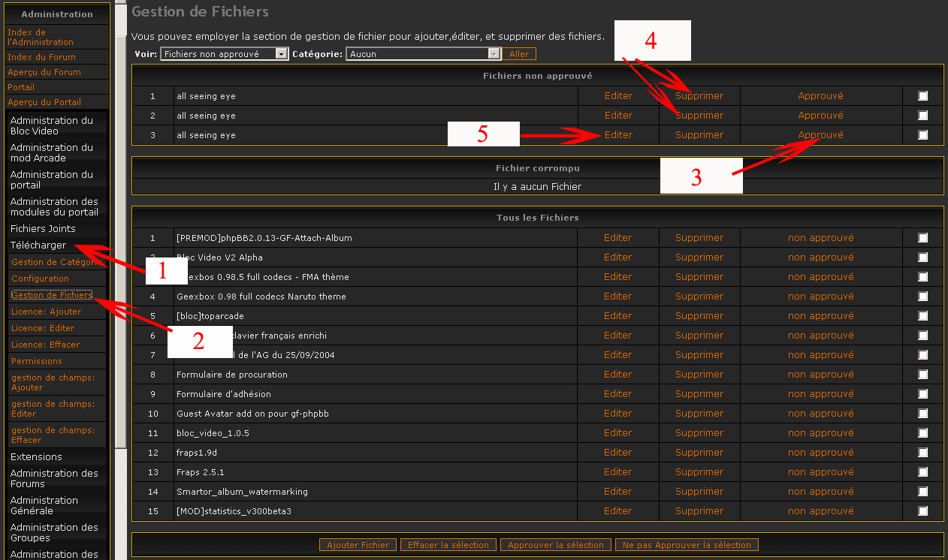Image resolution: width=948 pixels, height=560 pixels.
Task: Delete the Smartor_album_watermarking file
Action: click(699, 492)
